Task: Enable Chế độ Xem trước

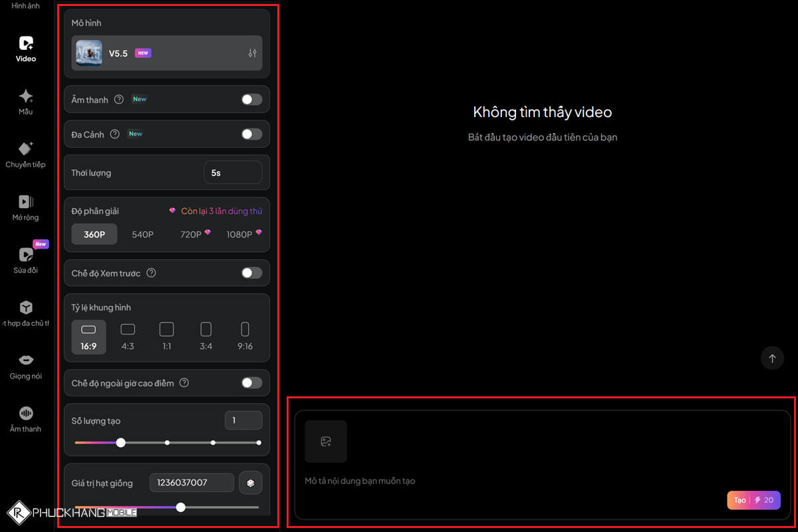Action: [251, 273]
